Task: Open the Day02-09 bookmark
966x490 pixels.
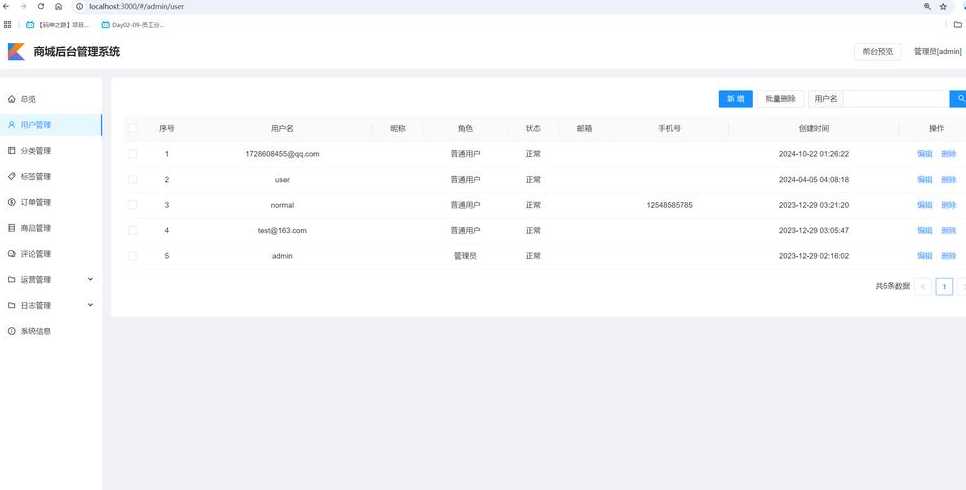Action: pos(133,25)
